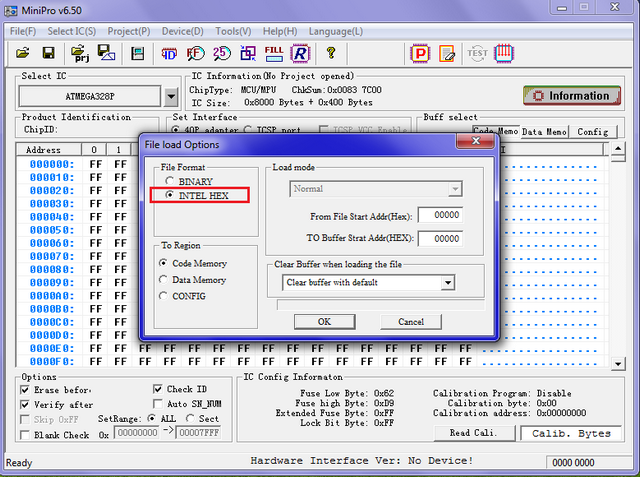This screenshot has width=640, height=477.
Task: Open project via the prj folder icon
Action: click(x=80, y=53)
